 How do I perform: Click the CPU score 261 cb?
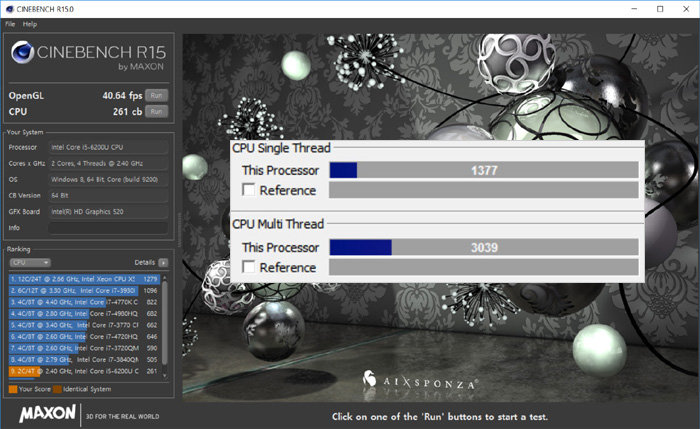[127, 112]
